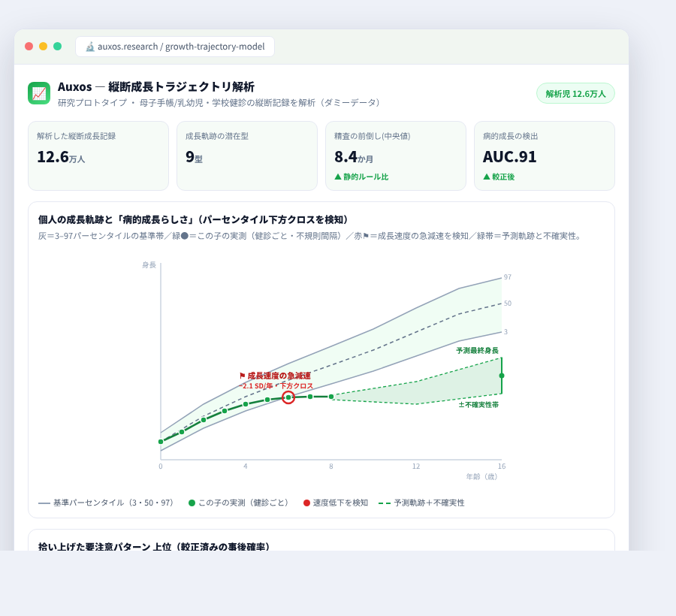This screenshot has width=676, height=616.
Task: Click the ▲ 較正後 indicator
Action: [499, 177]
